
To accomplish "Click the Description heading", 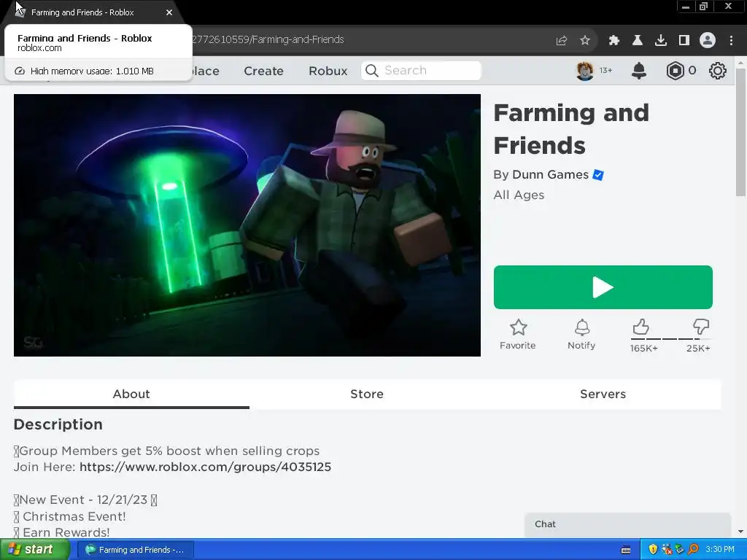I will pyautogui.click(x=58, y=424).
